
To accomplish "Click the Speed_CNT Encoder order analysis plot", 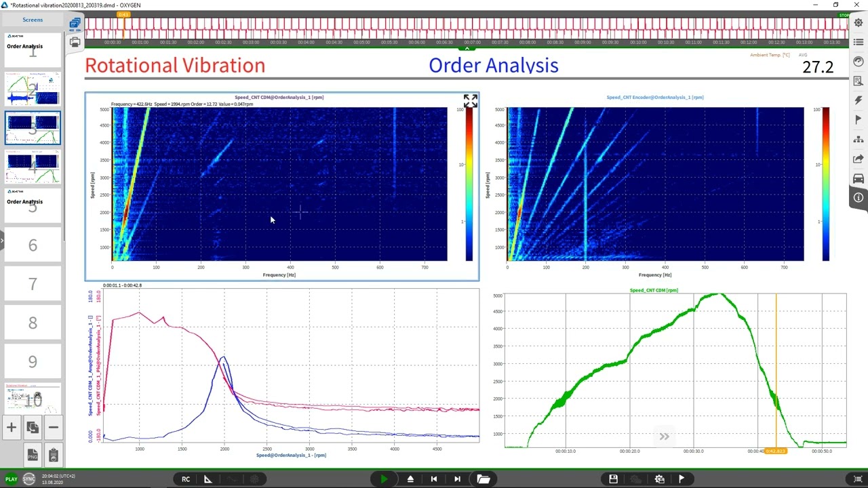I will (655, 184).
